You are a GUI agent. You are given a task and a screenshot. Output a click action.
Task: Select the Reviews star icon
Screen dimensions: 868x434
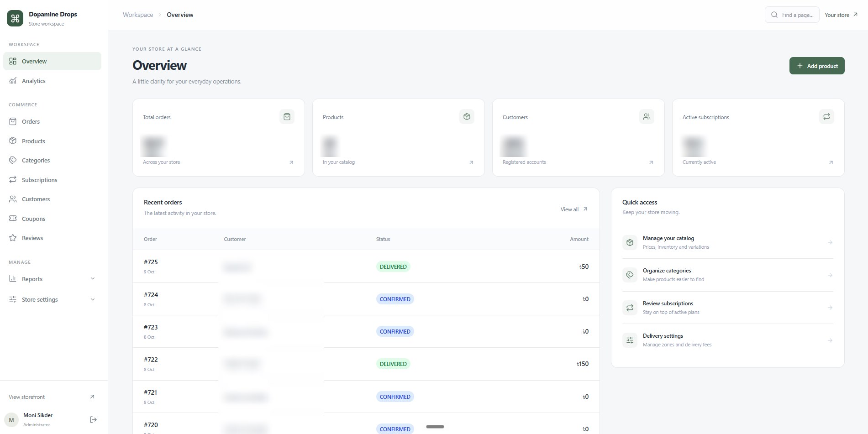pos(13,238)
